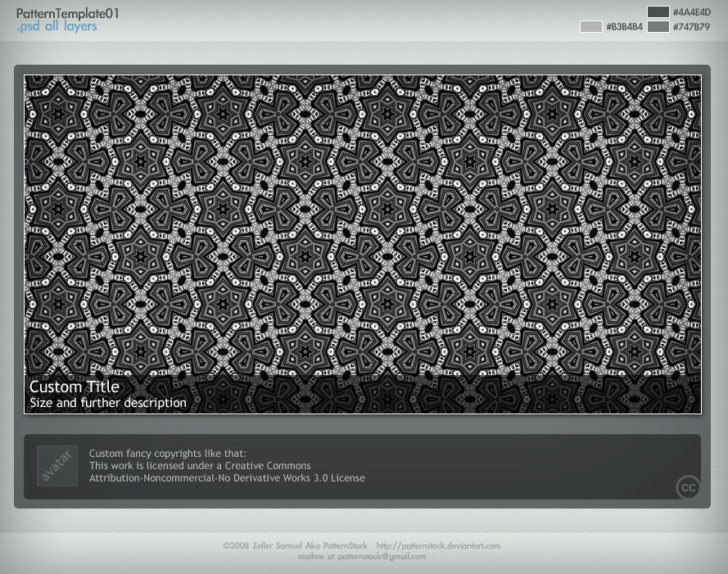Click the patternstock@gmail.com email address
Image resolution: width=728 pixels, height=574 pixels.
382,556
